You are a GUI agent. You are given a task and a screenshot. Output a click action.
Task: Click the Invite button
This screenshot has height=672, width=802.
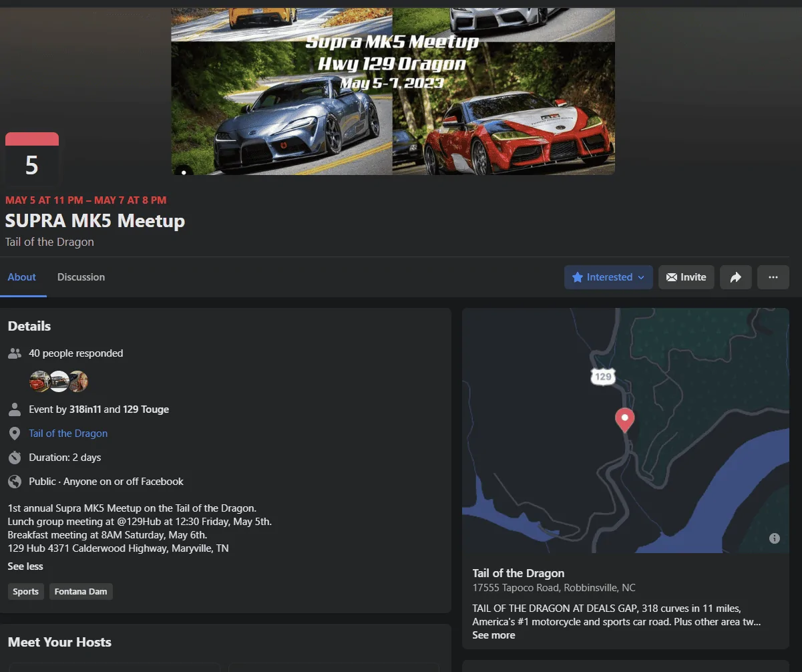(686, 277)
